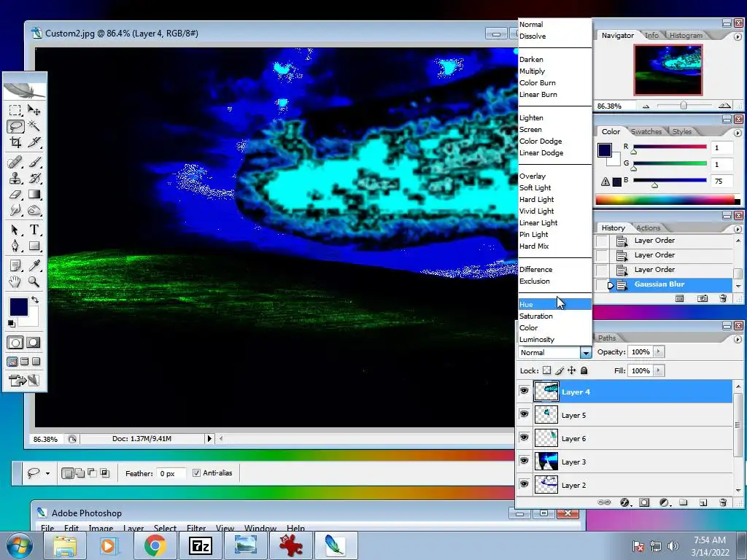
Task: Select the Path Selection tool
Action: 15,230
